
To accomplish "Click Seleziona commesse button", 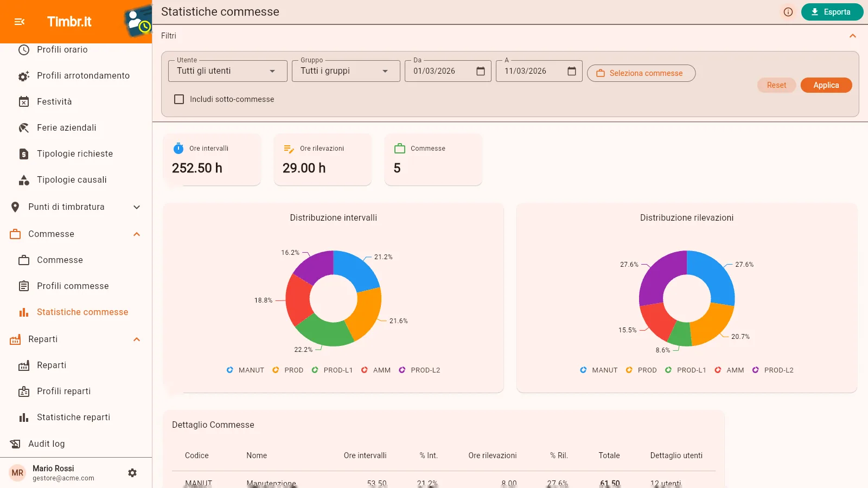I will 641,73.
